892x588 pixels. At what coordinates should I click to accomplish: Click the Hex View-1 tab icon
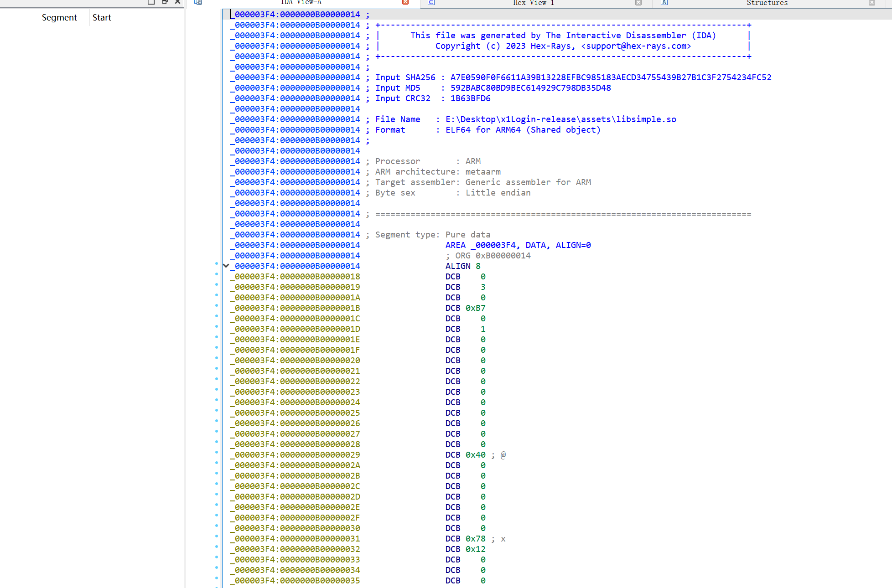point(431,2)
